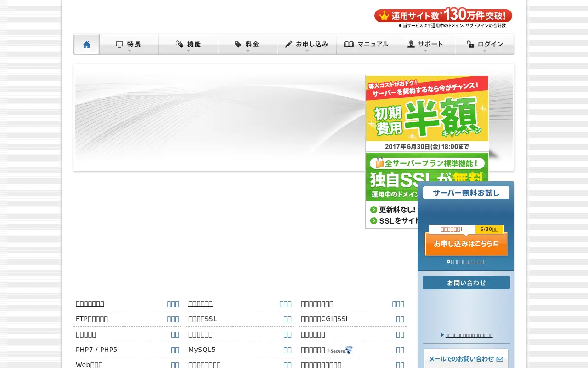Click the MySQL5 row label
Viewport: 588px width, 368px height.
click(202, 350)
